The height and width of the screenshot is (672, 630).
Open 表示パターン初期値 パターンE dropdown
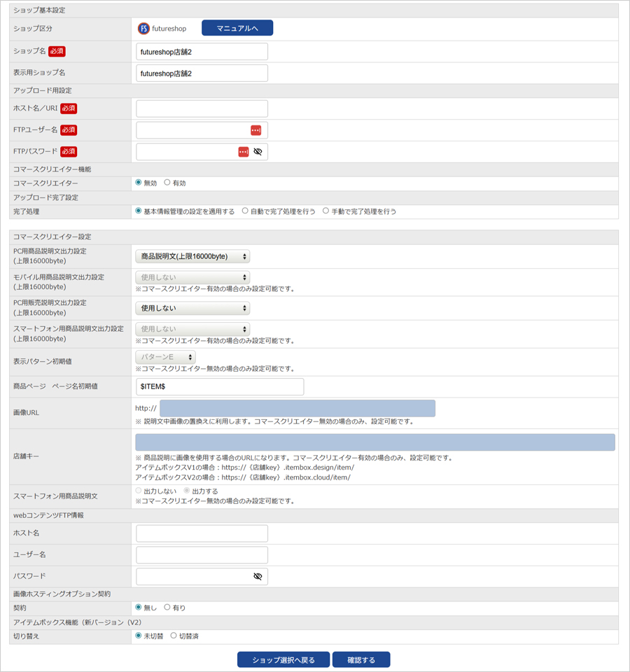tap(166, 357)
